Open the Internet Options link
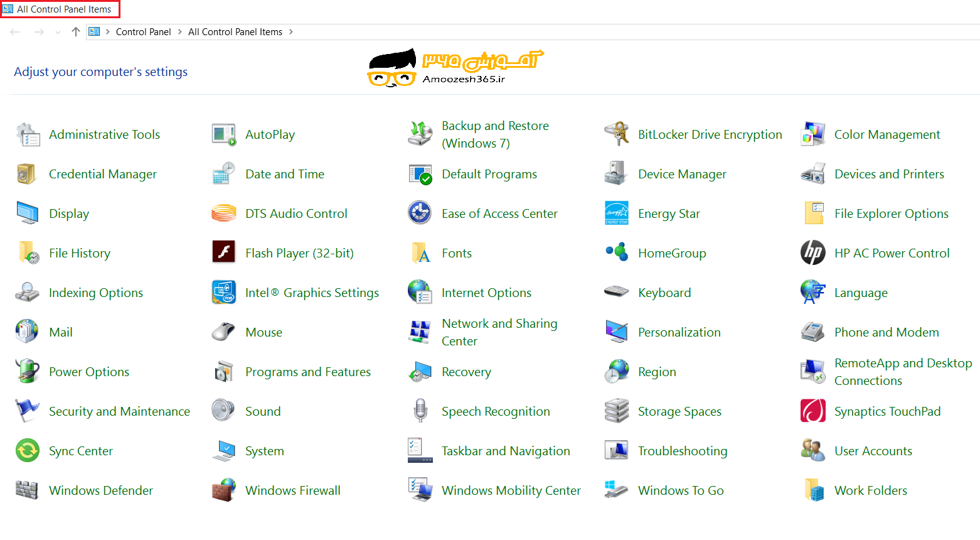 (x=486, y=293)
